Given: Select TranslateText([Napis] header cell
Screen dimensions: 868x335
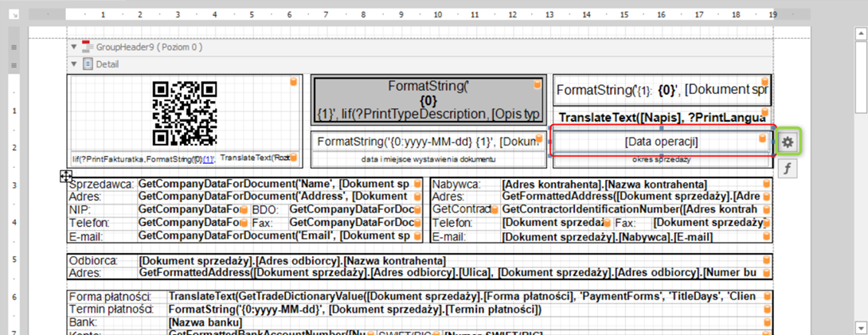Looking at the screenshot, I should tap(661, 117).
